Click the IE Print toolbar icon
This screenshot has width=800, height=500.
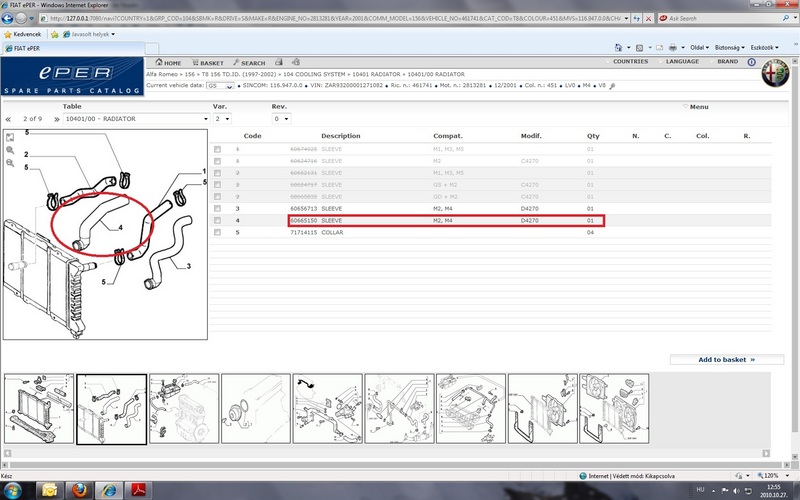[x=673, y=47]
